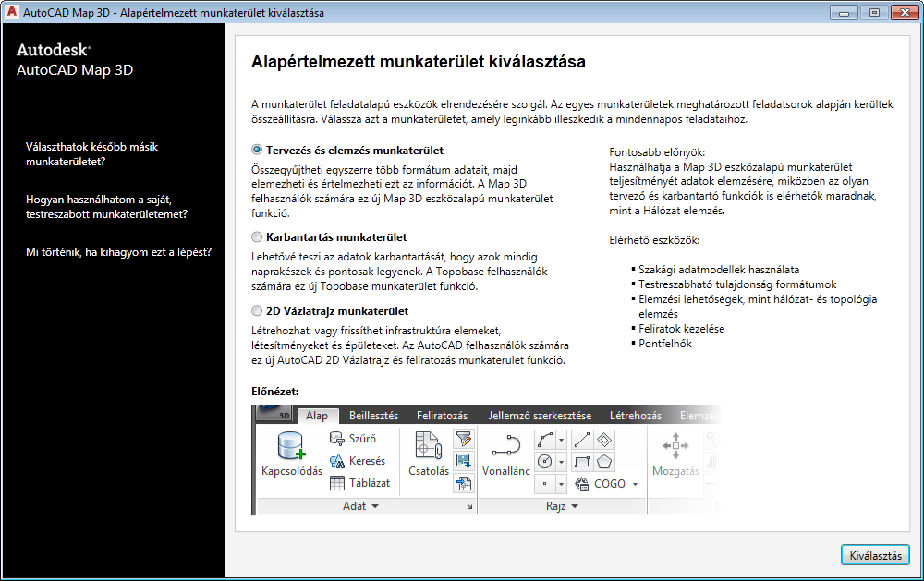Switch to the Elemzés ribbon tab
The height and width of the screenshot is (581, 924).
point(699,416)
